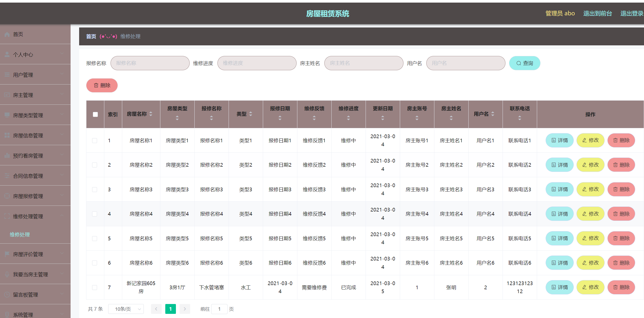Select the checkbox for 新记家园605房 row
This screenshot has width=644, height=318.
click(x=95, y=287)
